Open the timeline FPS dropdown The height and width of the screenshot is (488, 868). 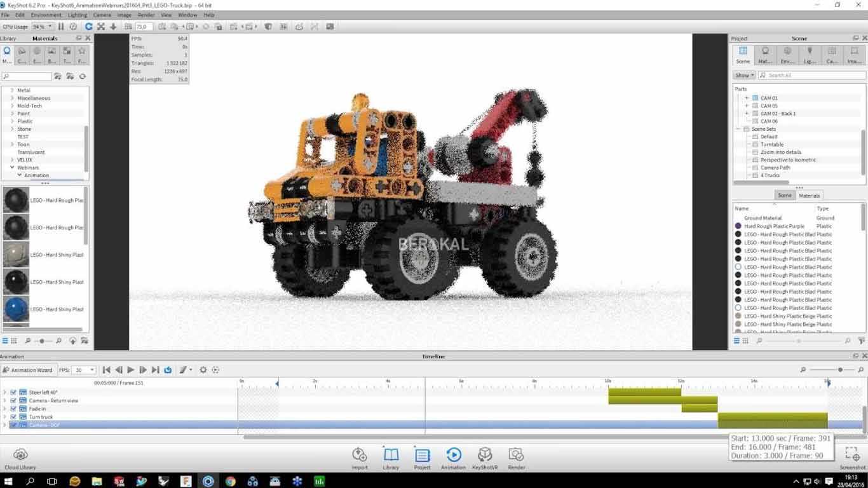84,370
